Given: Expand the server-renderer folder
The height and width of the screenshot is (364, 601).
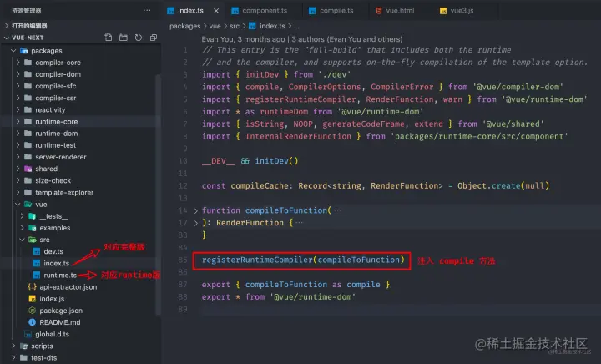Looking at the screenshot, I should pyautogui.click(x=18, y=157).
